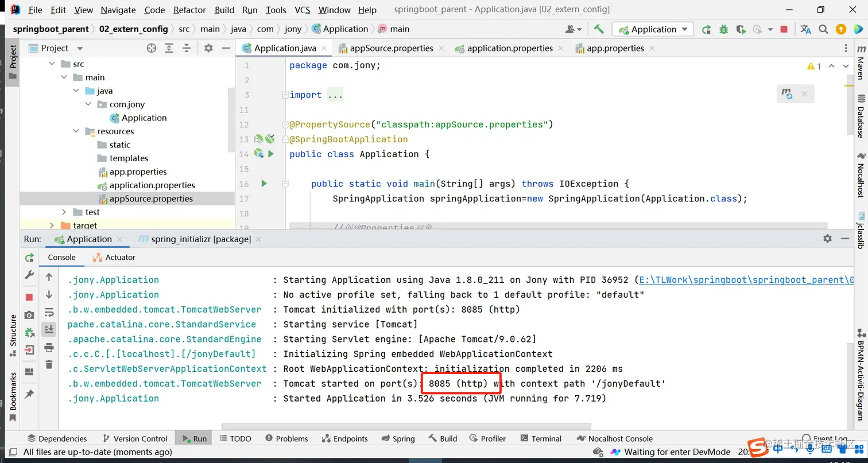Run the Application class from the line 14 gutter
Screen dimensions: 868x463
(x=271, y=154)
